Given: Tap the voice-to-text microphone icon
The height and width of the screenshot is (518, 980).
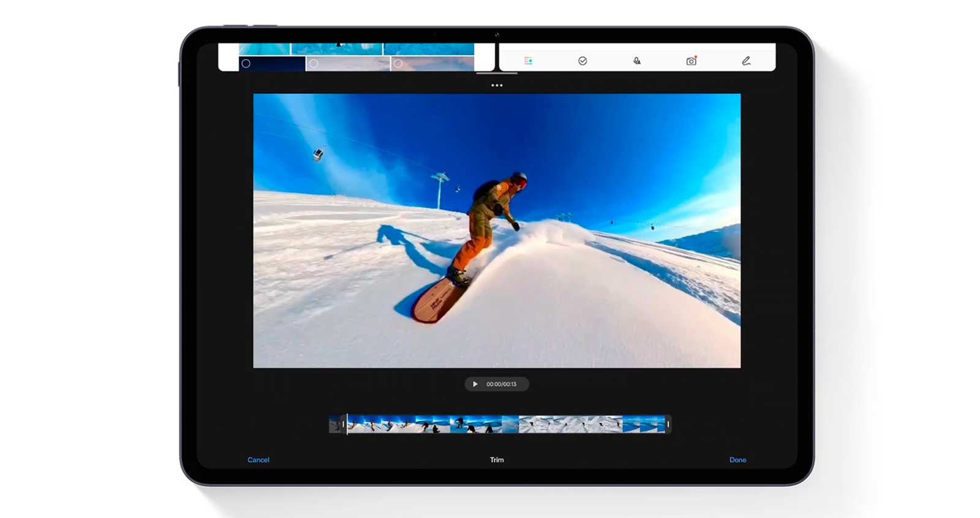Looking at the screenshot, I should coord(637,61).
